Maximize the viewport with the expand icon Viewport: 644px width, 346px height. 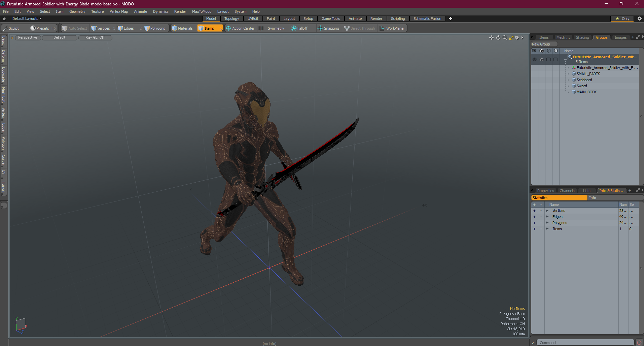[x=511, y=38]
